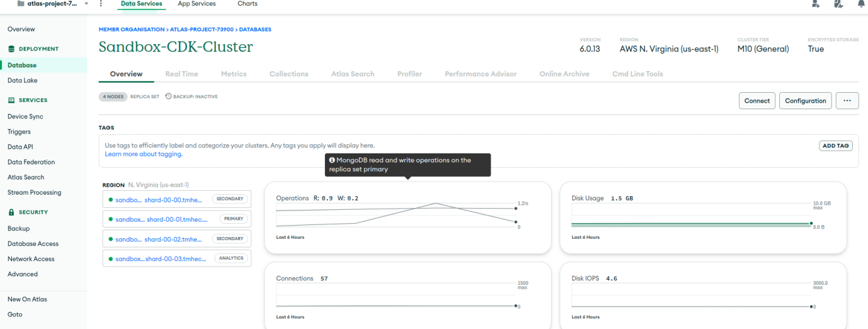Open Atlas Search in sidebar
The width and height of the screenshot is (868, 329).
[x=26, y=177]
